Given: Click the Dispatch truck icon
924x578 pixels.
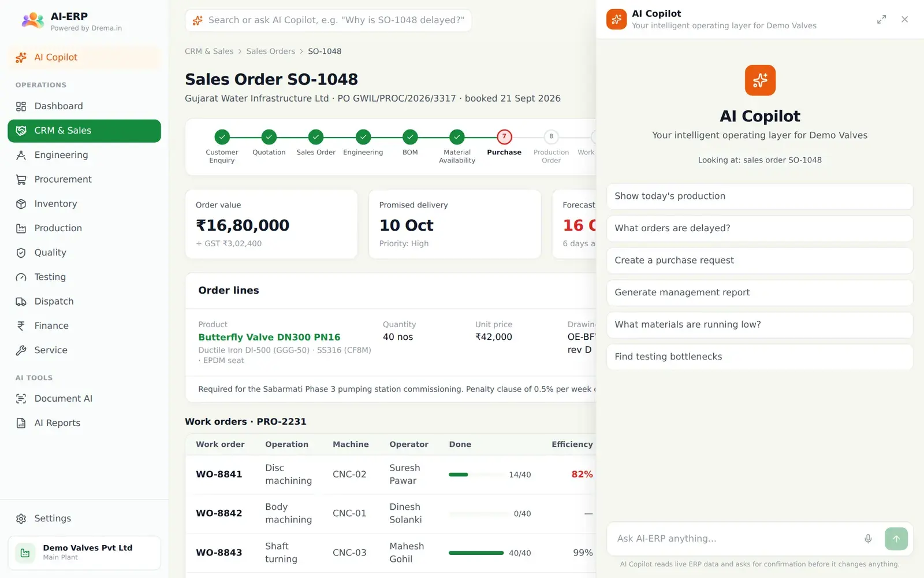Looking at the screenshot, I should coord(21,302).
